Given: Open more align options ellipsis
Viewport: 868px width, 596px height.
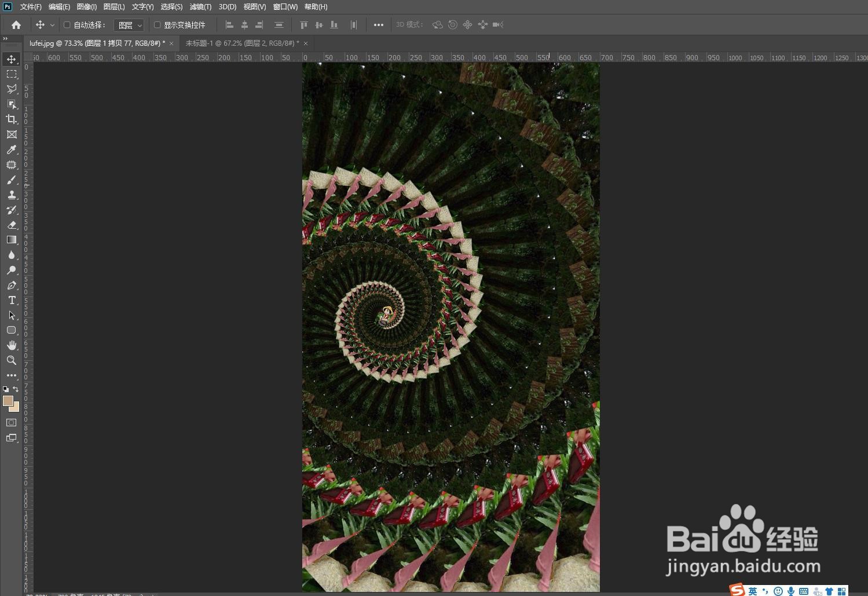Looking at the screenshot, I should pyautogui.click(x=379, y=25).
